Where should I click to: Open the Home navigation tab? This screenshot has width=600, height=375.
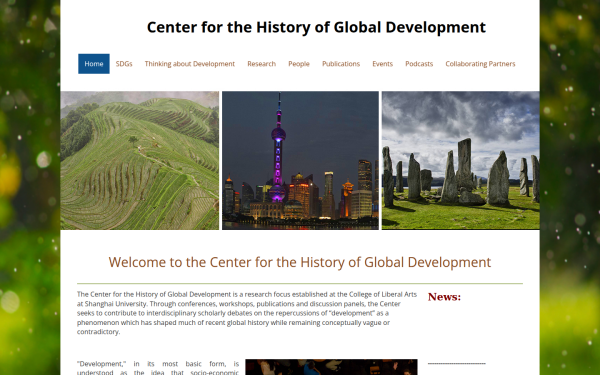pyautogui.click(x=94, y=64)
